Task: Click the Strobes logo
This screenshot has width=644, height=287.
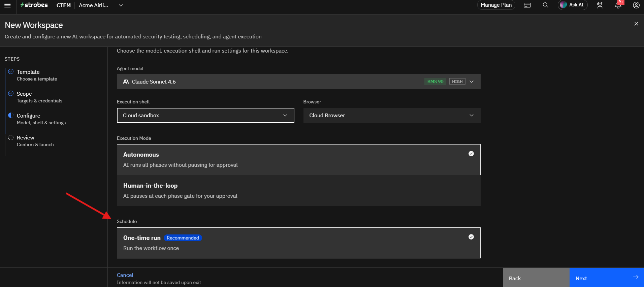Action: click(34, 5)
